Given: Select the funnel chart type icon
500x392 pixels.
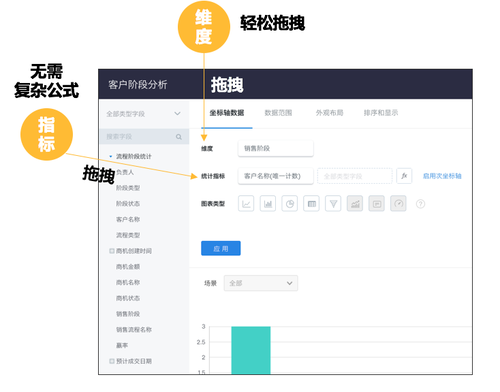Looking at the screenshot, I should [x=333, y=204].
